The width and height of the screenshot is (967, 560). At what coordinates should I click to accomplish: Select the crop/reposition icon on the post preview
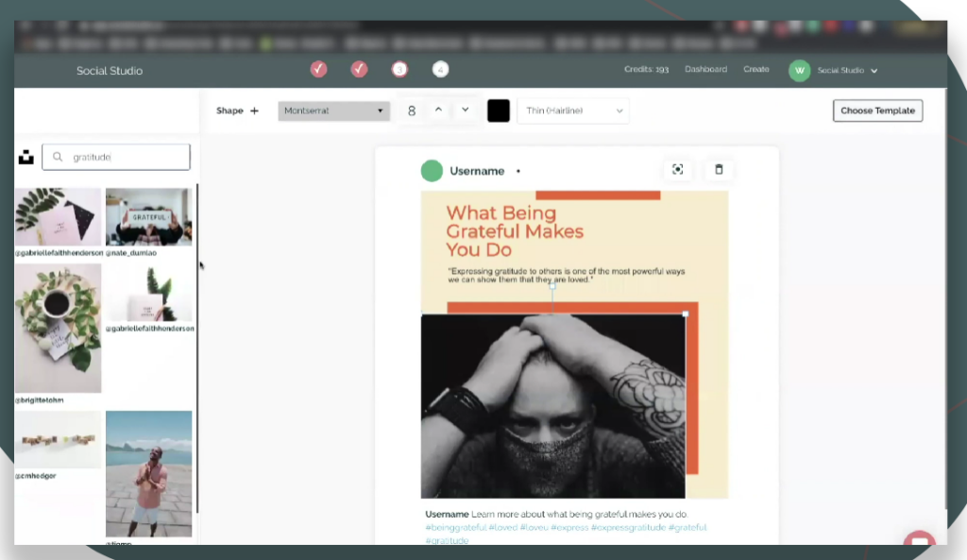pos(678,170)
